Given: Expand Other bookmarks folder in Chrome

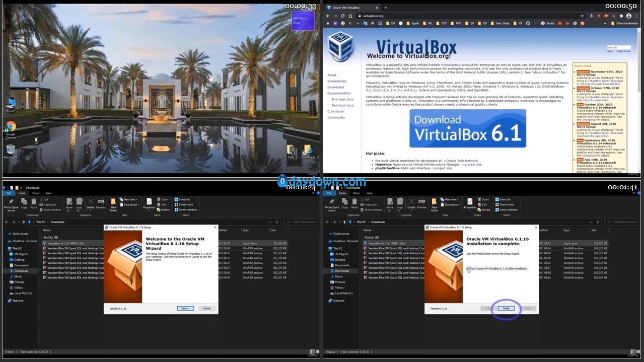Looking at the screenshot, I should 626,23.
